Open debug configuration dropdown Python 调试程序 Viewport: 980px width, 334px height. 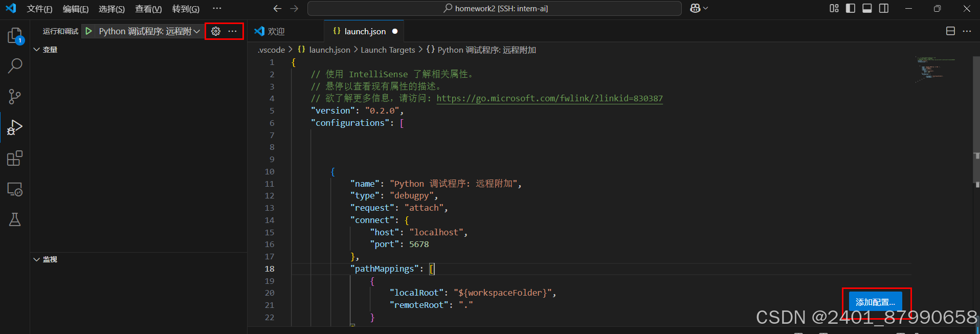(149, 31)
